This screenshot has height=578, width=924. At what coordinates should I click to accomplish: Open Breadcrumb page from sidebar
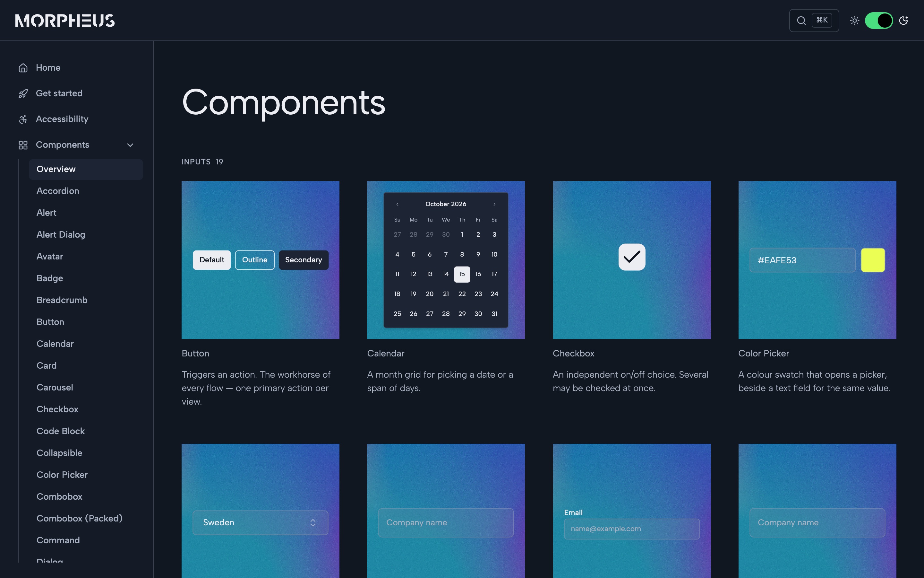(x=62, y=300)
